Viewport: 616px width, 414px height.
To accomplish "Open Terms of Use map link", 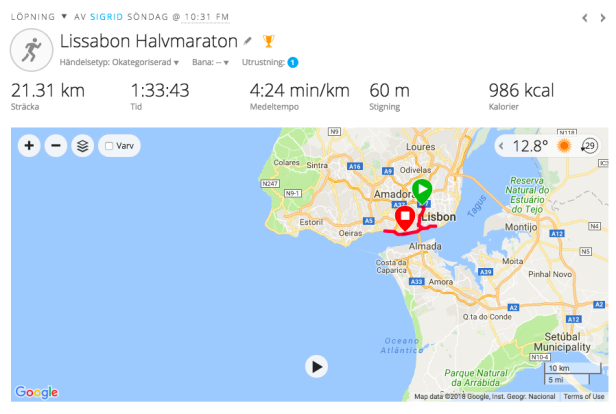I will click(584, 396).
